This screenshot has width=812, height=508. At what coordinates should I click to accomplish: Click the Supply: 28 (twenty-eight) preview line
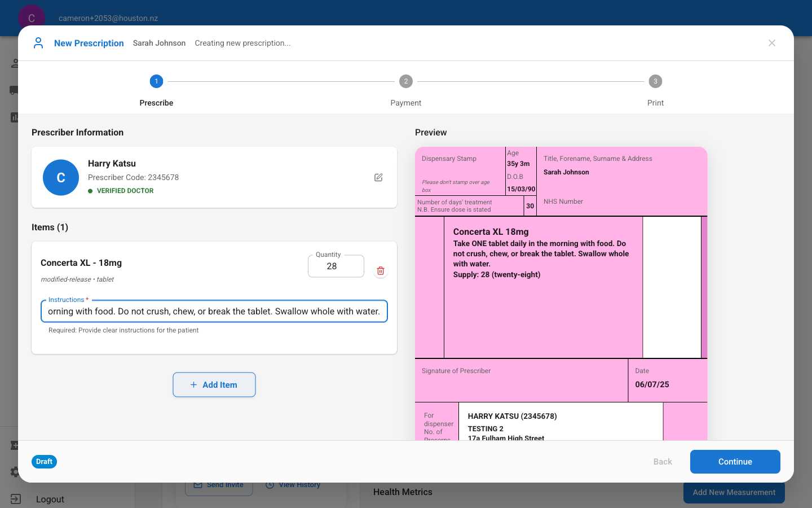(497, 274)
